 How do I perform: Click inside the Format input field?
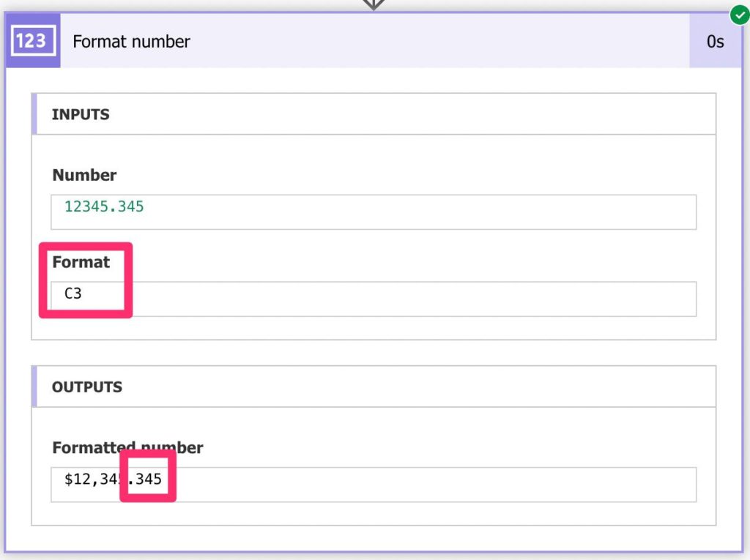[x=366, y=299]
